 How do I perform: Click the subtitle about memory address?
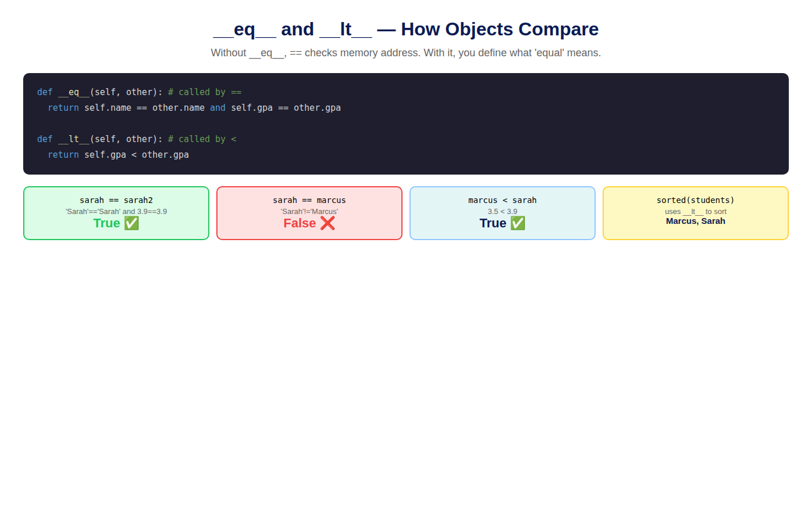click(406, 53)
